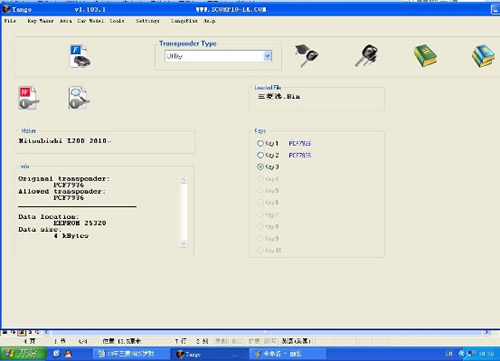Open the load file car icon

pyautogui.click(x=80, y=56)
